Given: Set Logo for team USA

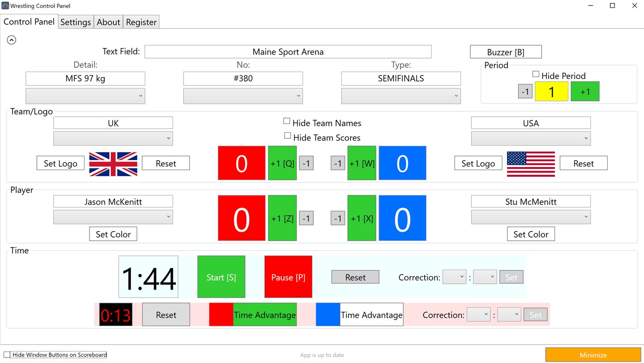Looking at the screenshot, I should 478,163.
